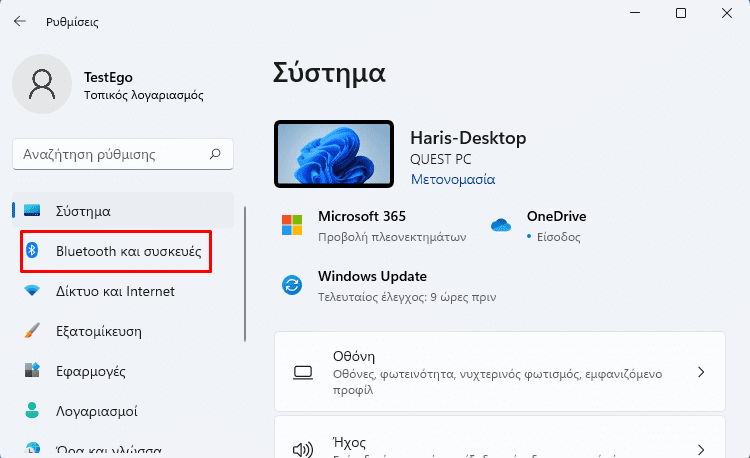Open the Ήχος sound settings card
Screen dimensions: 750x458
tap(500, 437)
